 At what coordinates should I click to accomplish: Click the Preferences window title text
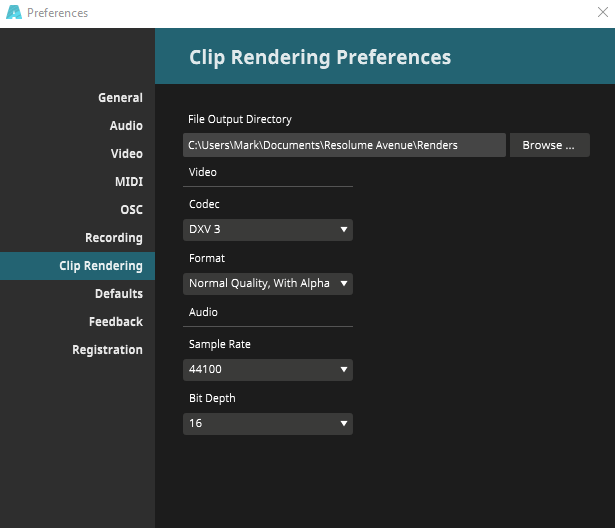tap(57, 13)
